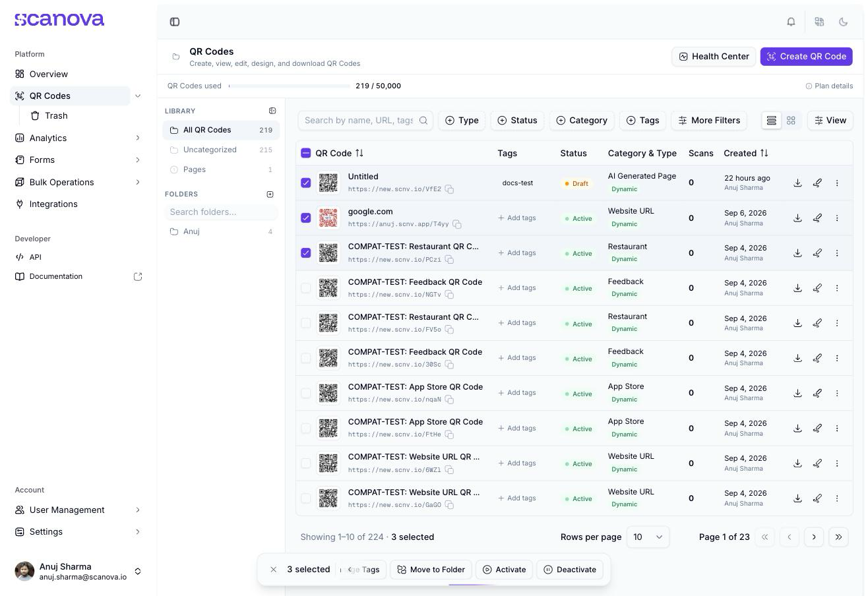Viewport: 868px width, 596px height.
Task: Sort by Created date arrows
Action: [764, 153]
